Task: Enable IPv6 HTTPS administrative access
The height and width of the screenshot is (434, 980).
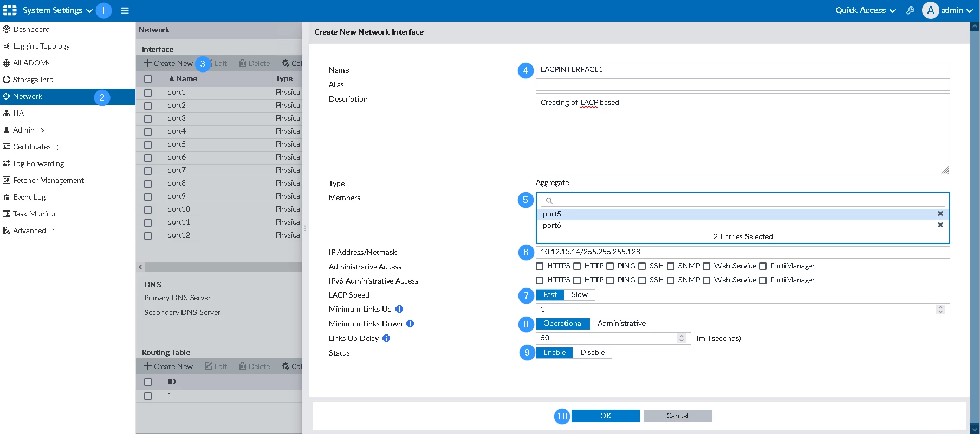Action: coord(540,280)
